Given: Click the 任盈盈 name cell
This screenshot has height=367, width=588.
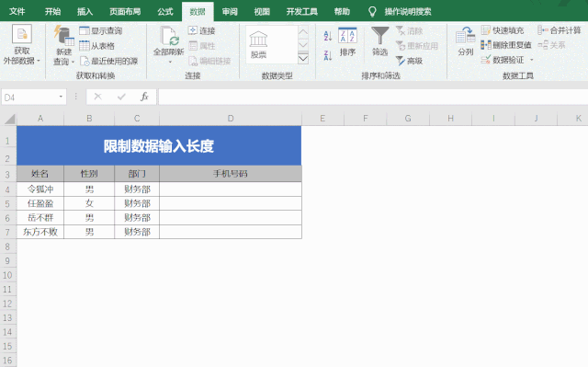Looking at the screenshot, I should (x=40, y=203).
